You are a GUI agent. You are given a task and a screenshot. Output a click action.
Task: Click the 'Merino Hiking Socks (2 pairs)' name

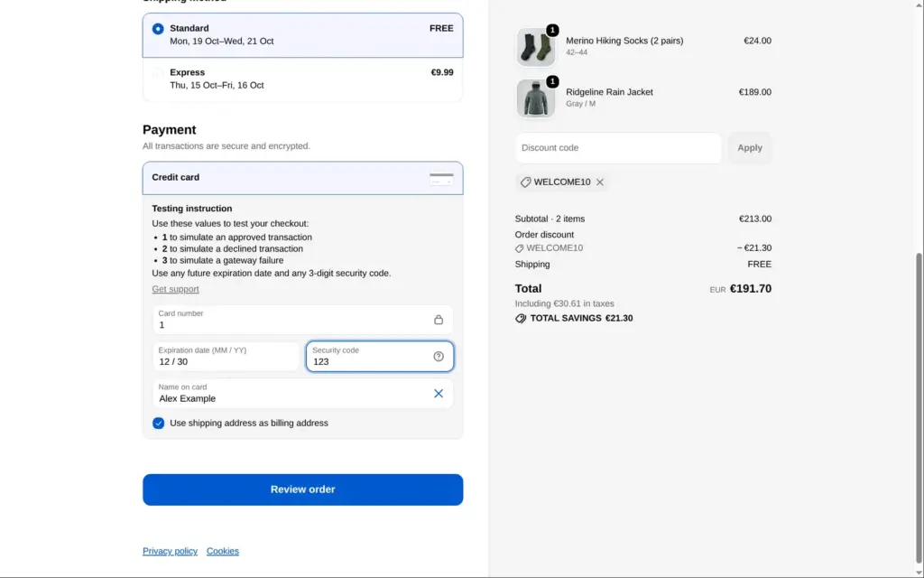pyautogui.click(x=624, y=41)
